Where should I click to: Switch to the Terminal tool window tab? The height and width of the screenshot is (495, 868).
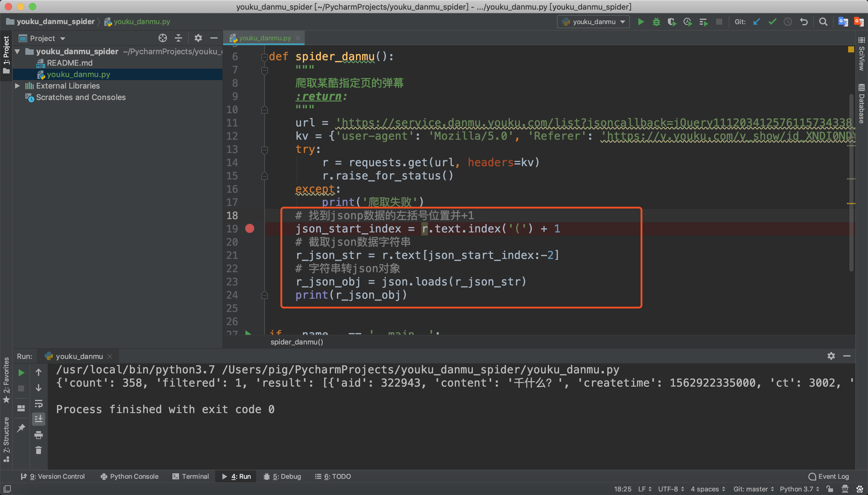pyautogui.click(x=190, y=476)
